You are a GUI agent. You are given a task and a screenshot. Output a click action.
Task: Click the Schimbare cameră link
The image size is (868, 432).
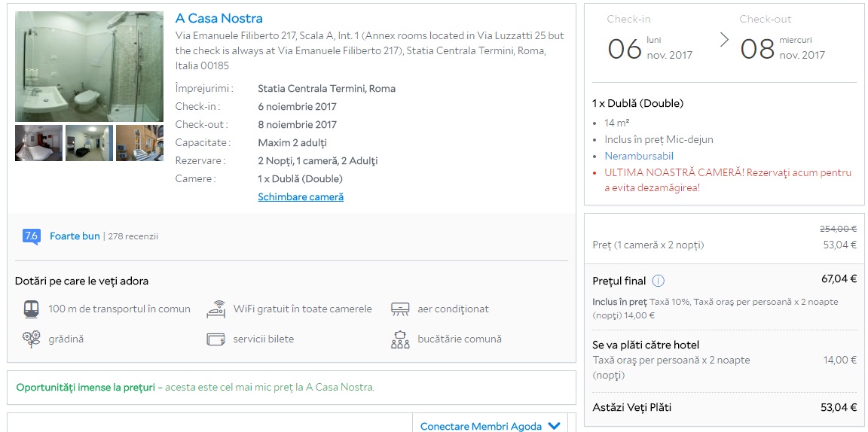(301, 197)
